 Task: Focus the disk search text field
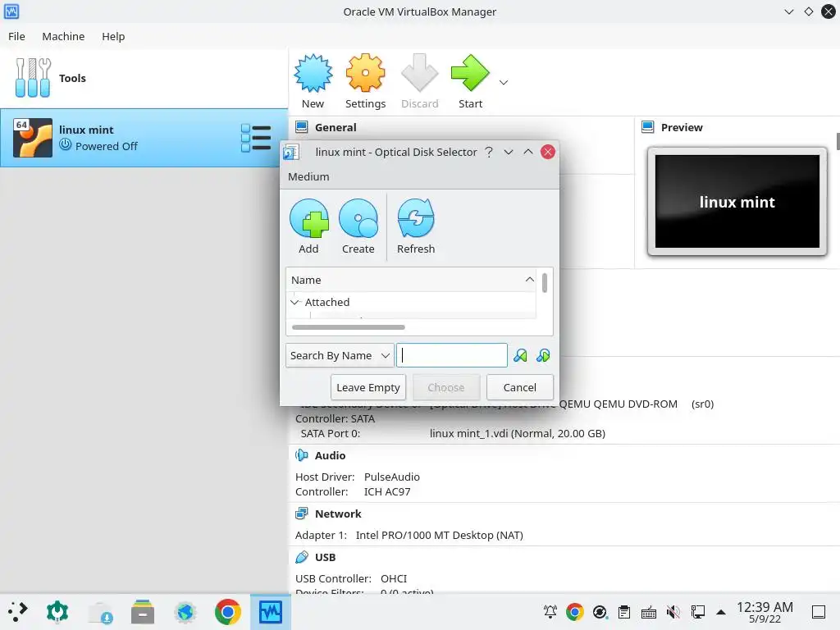coord(452,355)
